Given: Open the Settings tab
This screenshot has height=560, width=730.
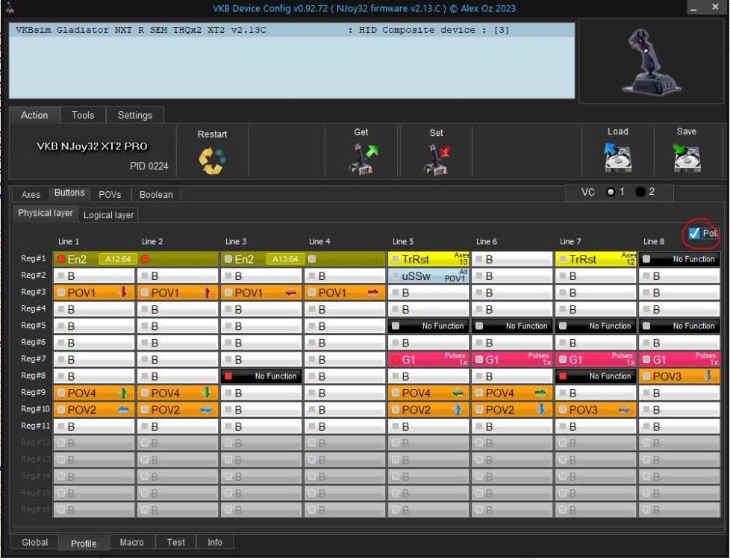Looking at the screenshot, I should point(135,115).
